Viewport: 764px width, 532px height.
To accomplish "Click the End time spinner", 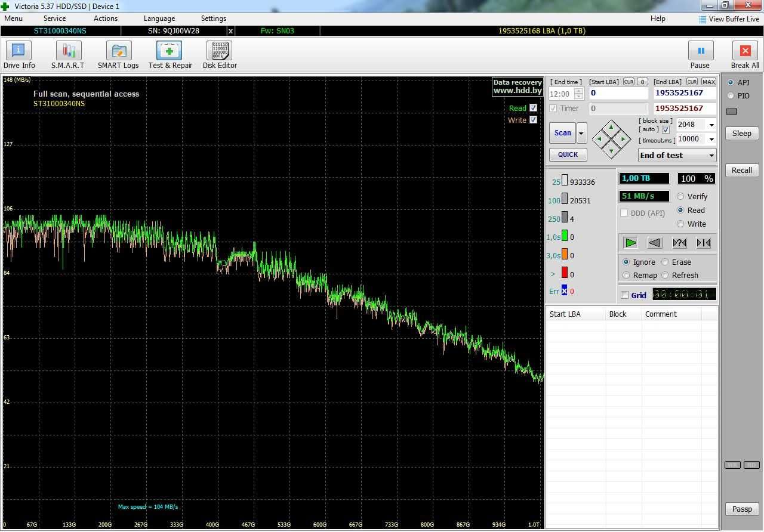I will [578, 94].
